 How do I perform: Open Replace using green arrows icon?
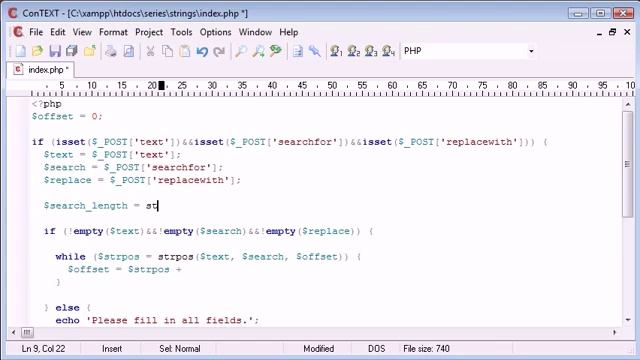click(x=276, y=51)
